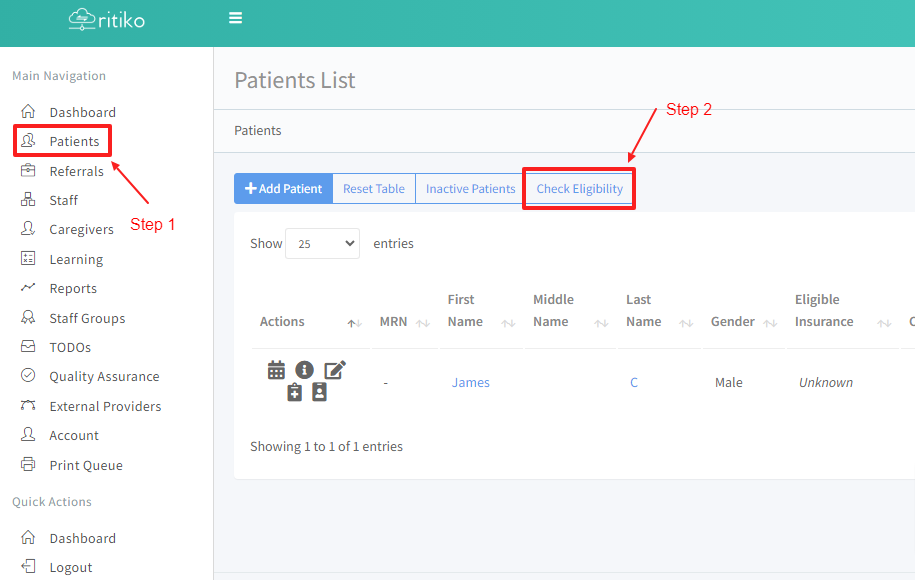Click the Check Eligibility button
915x580 pixels.
point(579,188)
